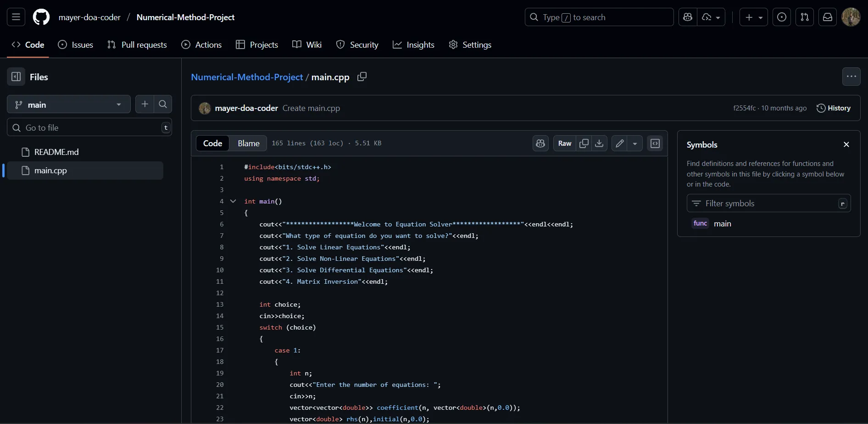
Task: Click the 'using namespace std;' code line
Action: (282, 179)
